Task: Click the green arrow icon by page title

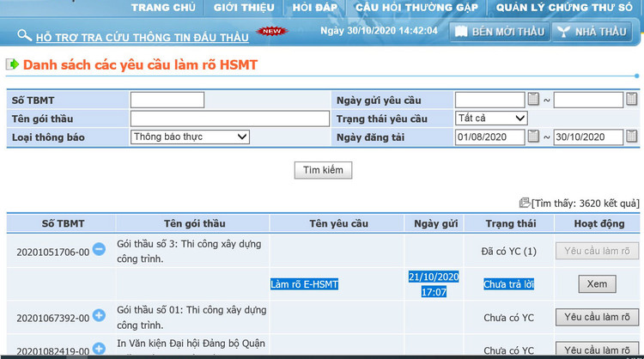Action: tap(12, 64)
